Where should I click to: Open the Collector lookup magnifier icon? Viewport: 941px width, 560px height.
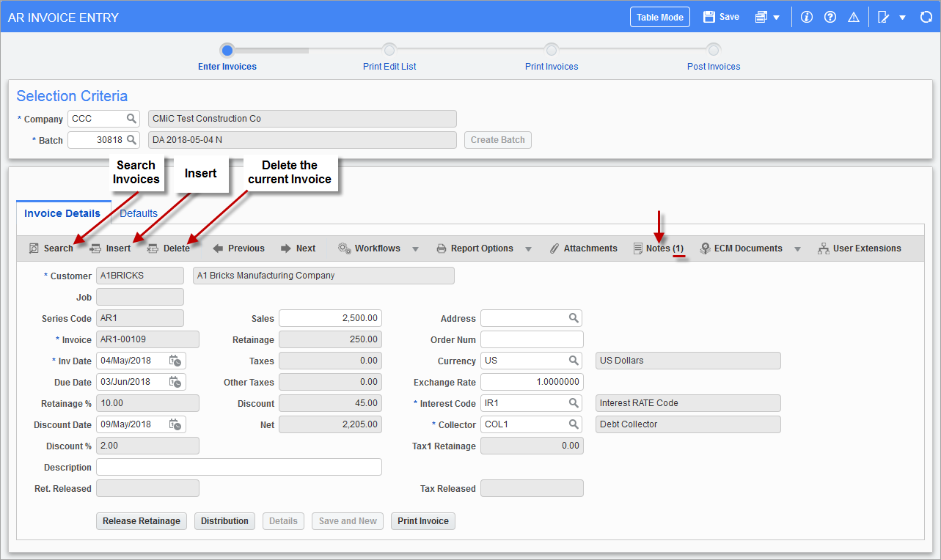click(x=574, y=424)
